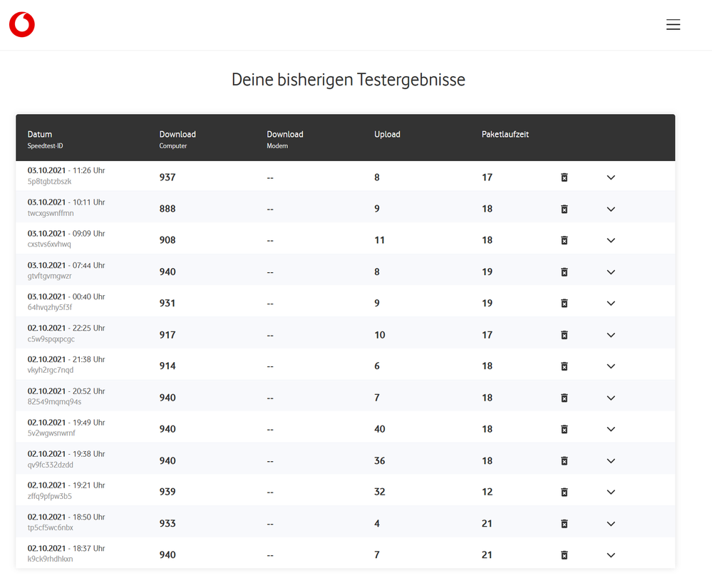Delete test result 5v2wgwsnwrnf
This screenshot has width=712, height=588.
564,429
